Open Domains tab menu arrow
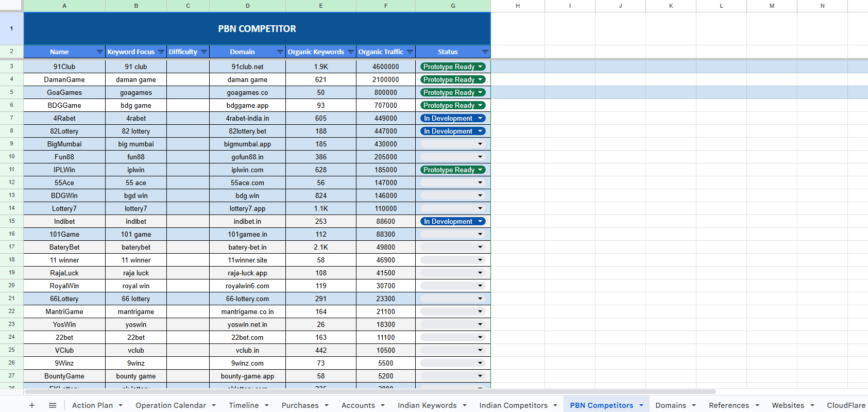 (x=694, y=405)
